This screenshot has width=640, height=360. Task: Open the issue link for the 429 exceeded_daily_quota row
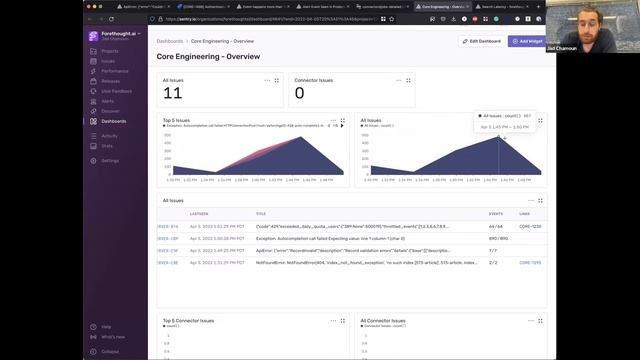point(168,227)
